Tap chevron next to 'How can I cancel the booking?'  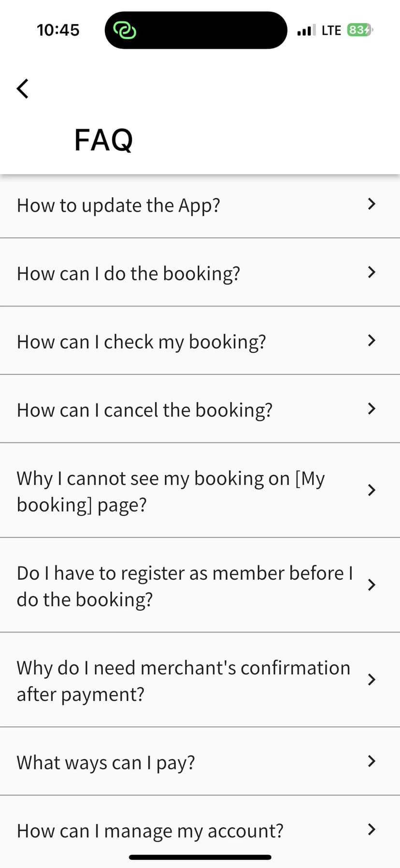tap(371, 409)
